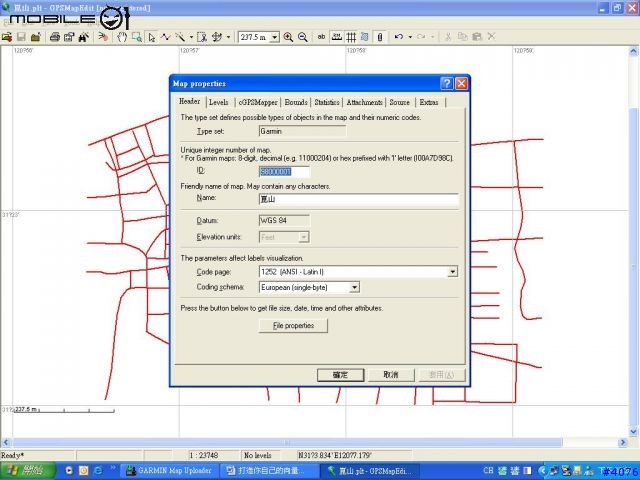The width and height of the screenshot is (640, 480).
Task: Open the cGPSMapper tab
Action: coord(258,102)
